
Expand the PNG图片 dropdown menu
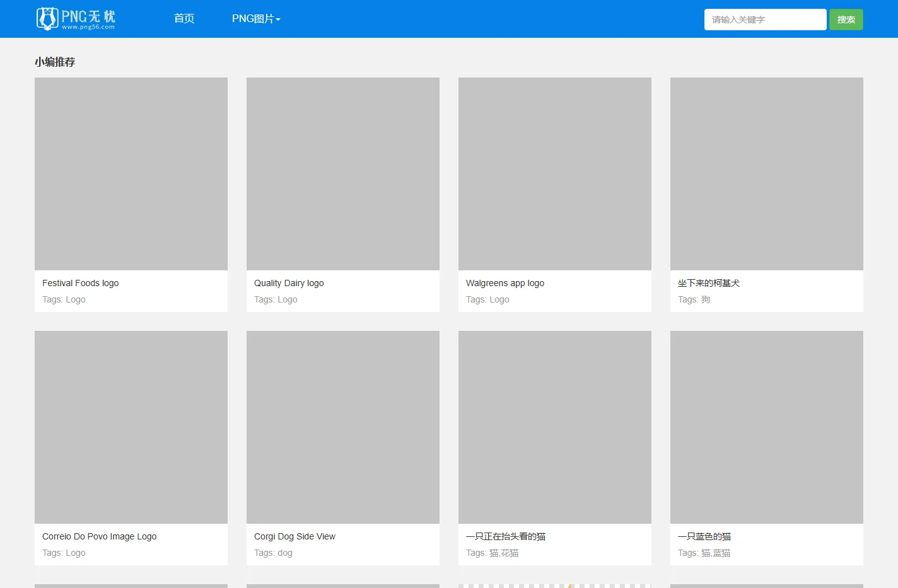(256, 19)
